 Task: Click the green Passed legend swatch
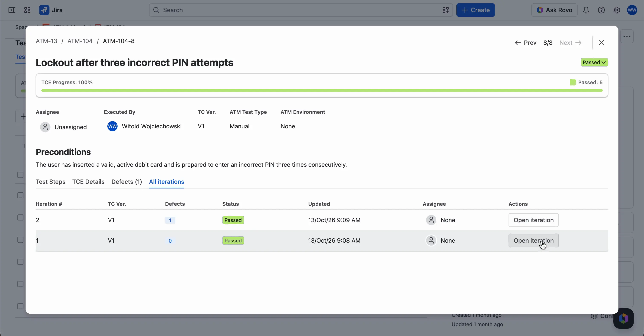click(x=572, y=82)
